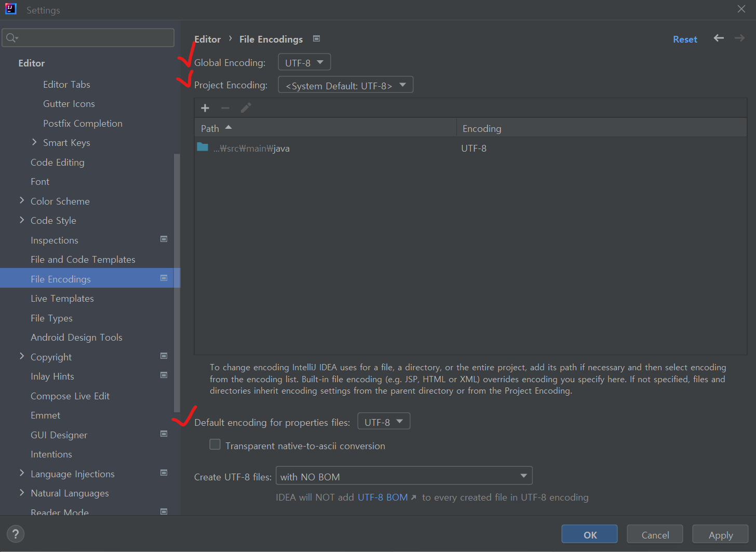Expand the Copyright tree node

[x=22, y=356]
